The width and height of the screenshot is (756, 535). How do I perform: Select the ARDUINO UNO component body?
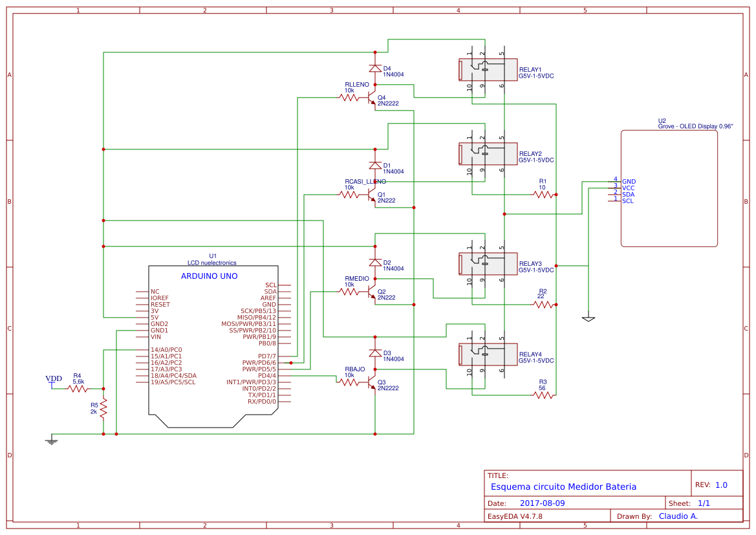(x=213, y=336)
